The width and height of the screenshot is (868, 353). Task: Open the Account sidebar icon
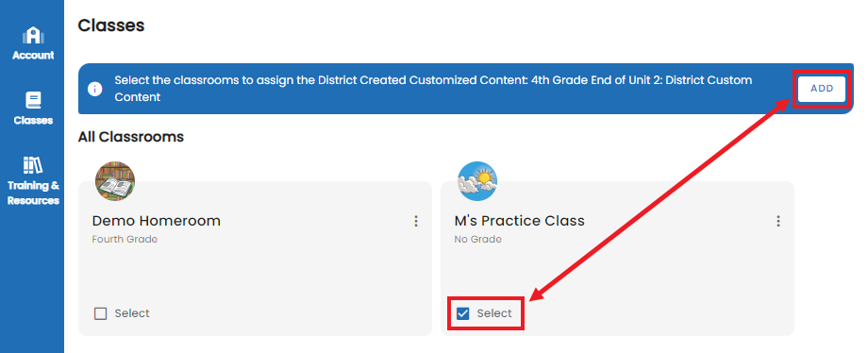coord(33,36)
